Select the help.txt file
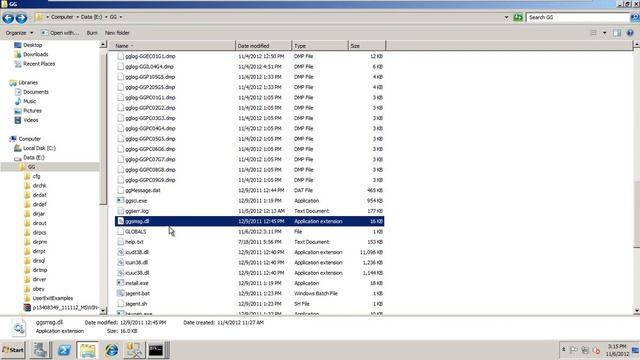The width and height of the screenshot is (640, 360). [x=134, y=242]
